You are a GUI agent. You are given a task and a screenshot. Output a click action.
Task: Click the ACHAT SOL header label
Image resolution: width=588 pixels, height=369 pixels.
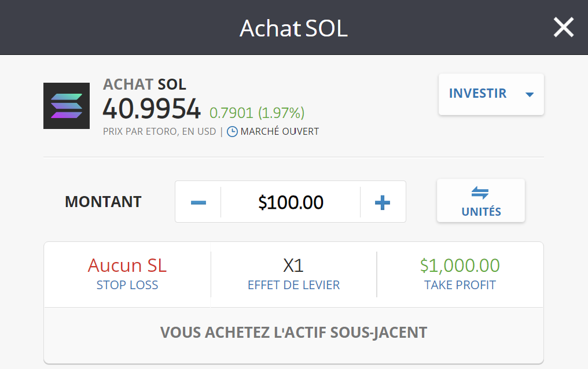click(x=144, y=84)
